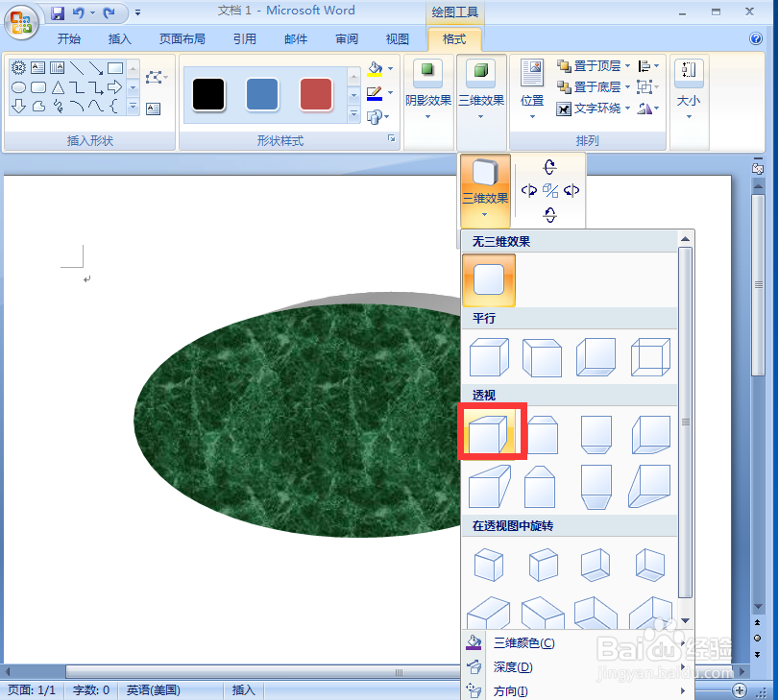
Task: Open shape styles dialog launcher
Action: pyautogui.click(x=392, y=139)
